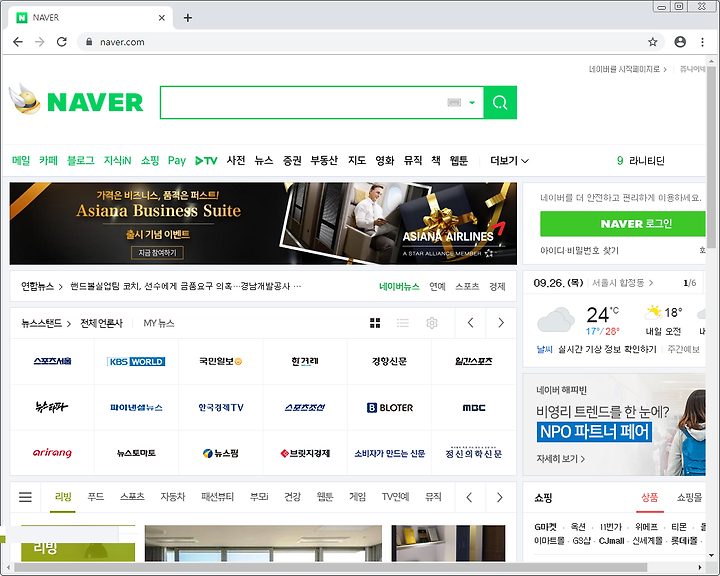Open the on-screen keyboard icon in search box
Viewport: 720px width, 576px height.
point(454,102)
